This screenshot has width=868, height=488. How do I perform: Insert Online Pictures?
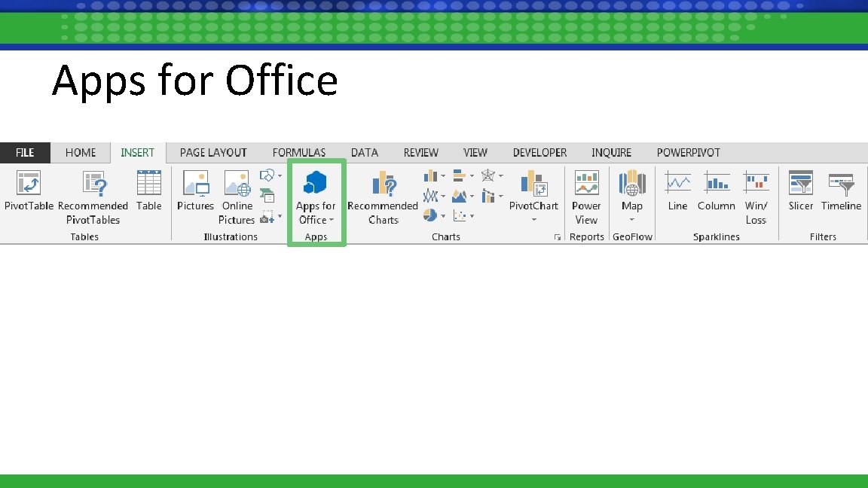(237, 197)
